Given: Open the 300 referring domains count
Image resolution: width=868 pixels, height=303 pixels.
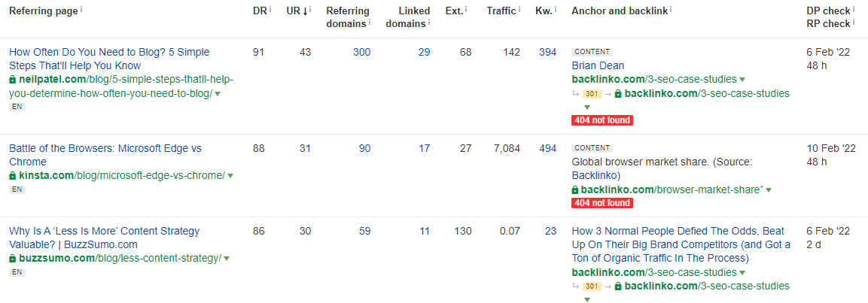Looking at the screenshot, I should 362,52.
